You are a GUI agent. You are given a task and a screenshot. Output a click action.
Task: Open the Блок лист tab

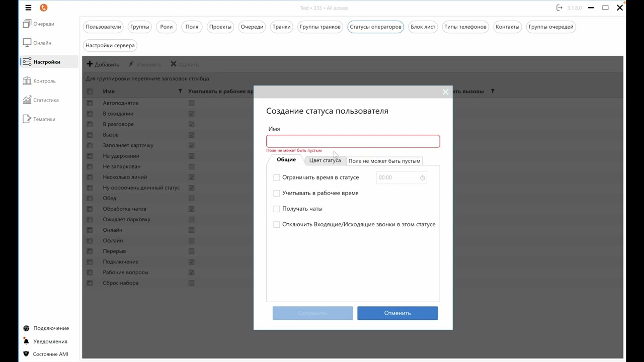tap(423, 27)
